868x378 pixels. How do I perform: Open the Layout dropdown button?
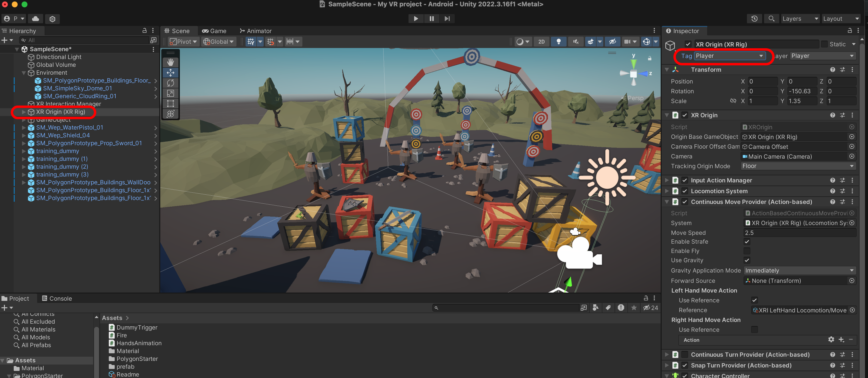(840, 19)
